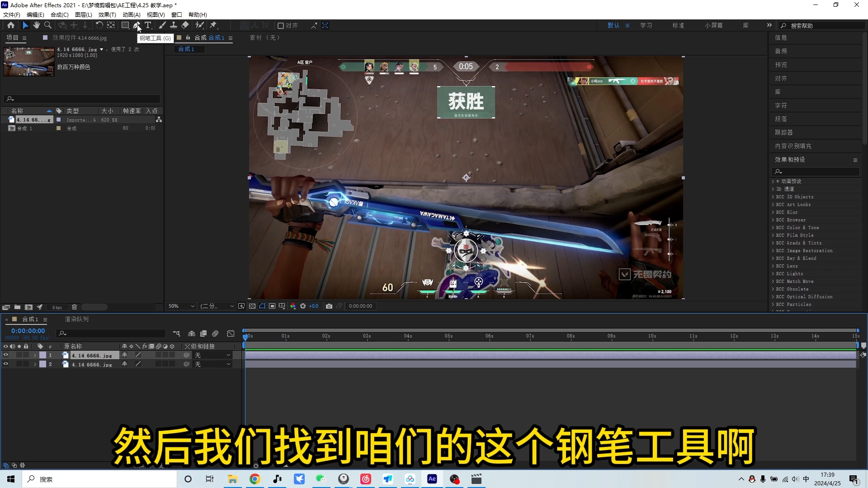Click After Effects taskbar icon
This screenshot has width=868, height=488.
[x=432, y=479]
